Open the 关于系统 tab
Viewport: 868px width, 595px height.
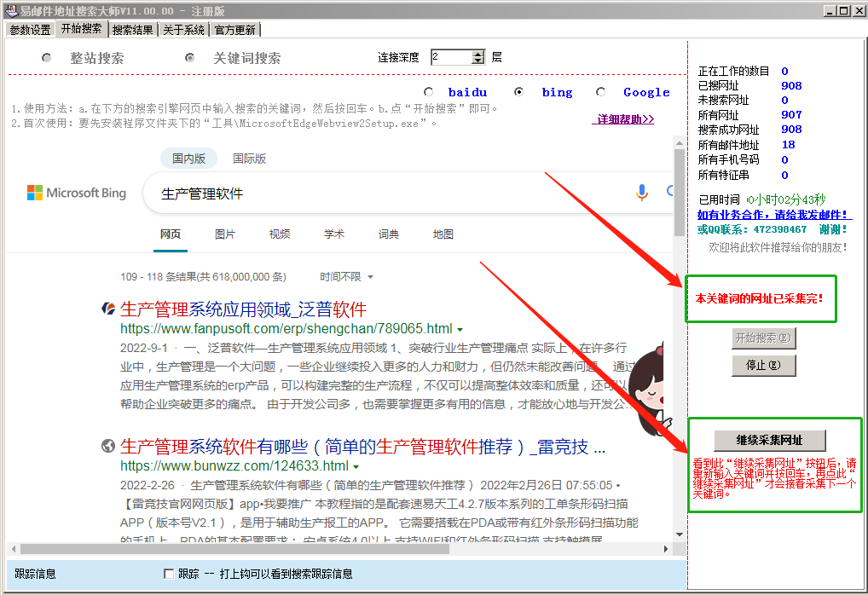point(183,30)
